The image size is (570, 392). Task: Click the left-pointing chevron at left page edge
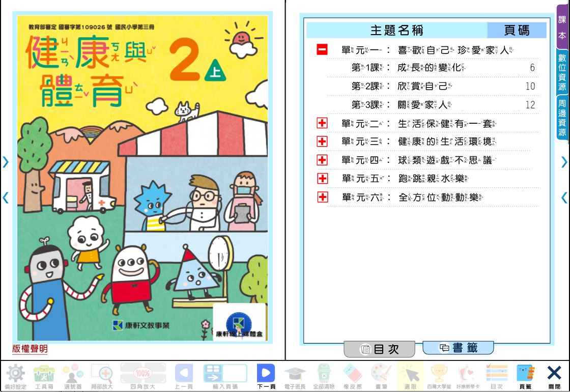click(6, 198)
